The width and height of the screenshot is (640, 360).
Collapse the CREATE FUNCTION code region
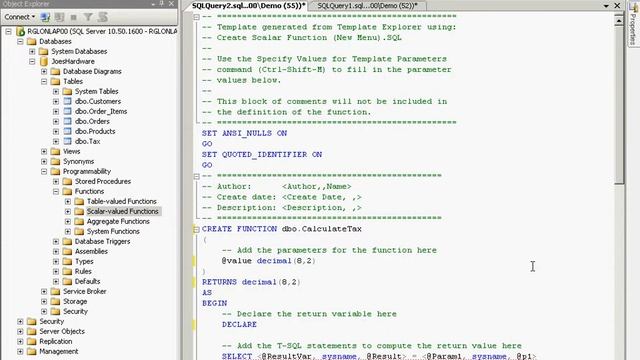196,229
